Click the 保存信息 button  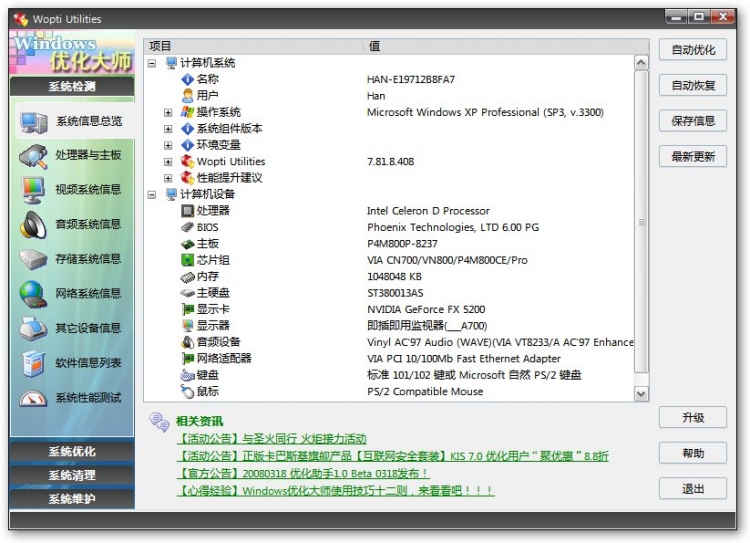[x=693, y=121]
